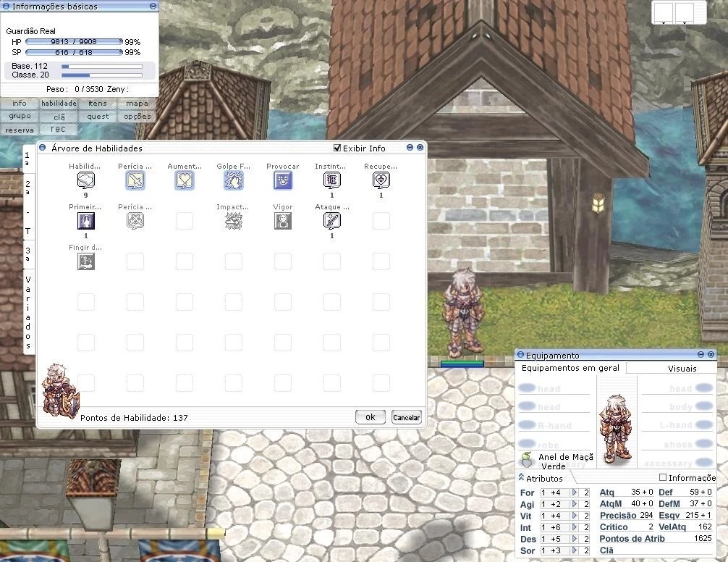Click the Cancelar button

click(406, 417)
